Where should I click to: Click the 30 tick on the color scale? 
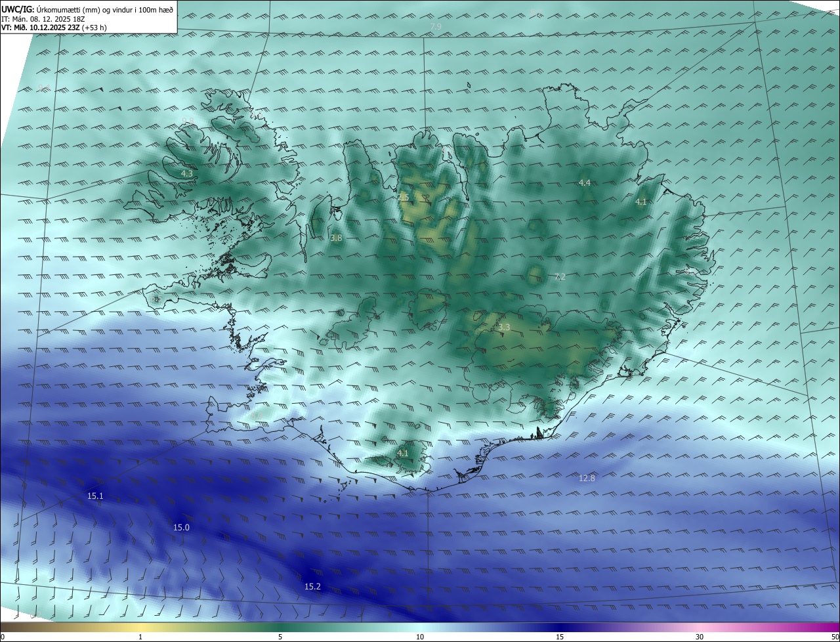[x=700, y=637]
